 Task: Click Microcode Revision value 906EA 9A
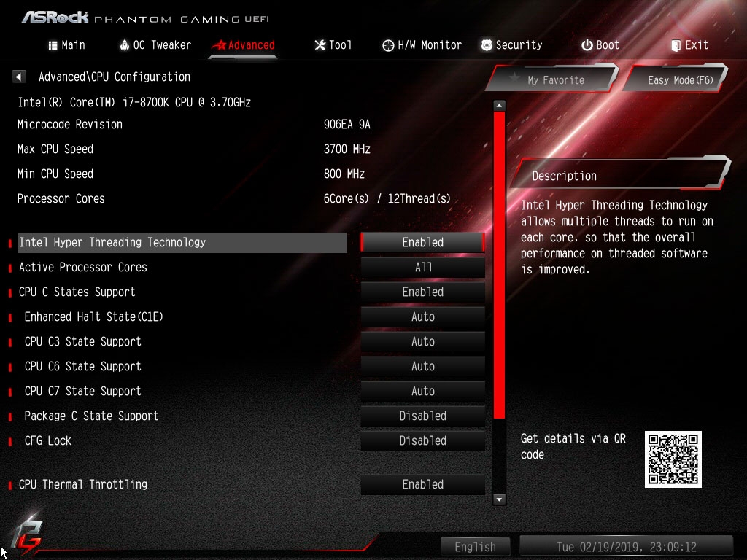click(x=347, y=124)
